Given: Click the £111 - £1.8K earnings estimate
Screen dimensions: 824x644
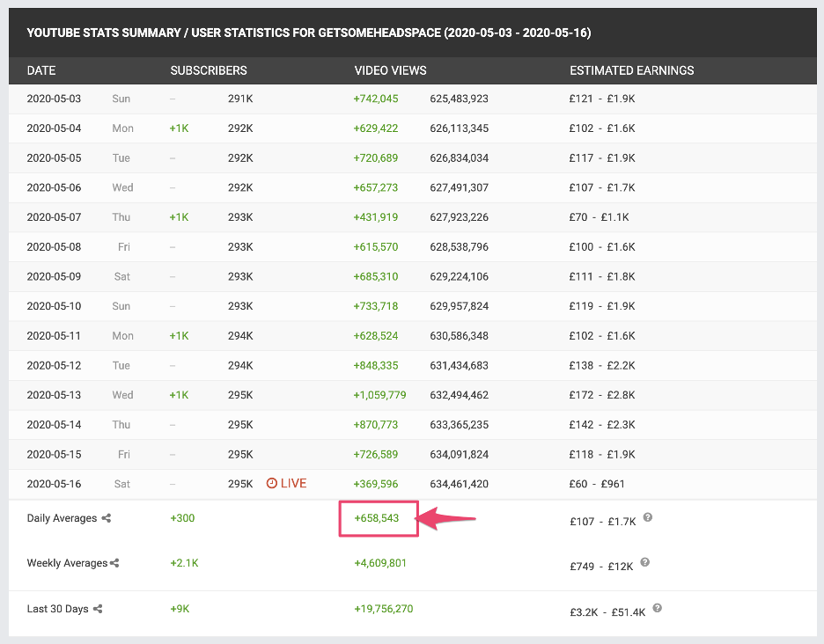Looking at the screenshot, I should 602,276.
